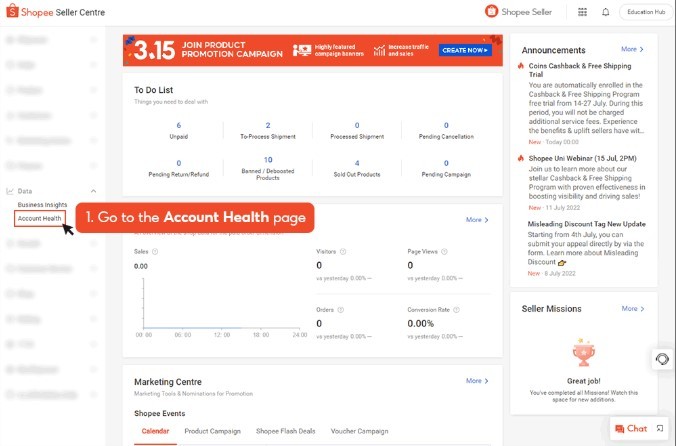Click the headset support icon
The height and width of the screenshot is (446, 676).
[662, 359]
